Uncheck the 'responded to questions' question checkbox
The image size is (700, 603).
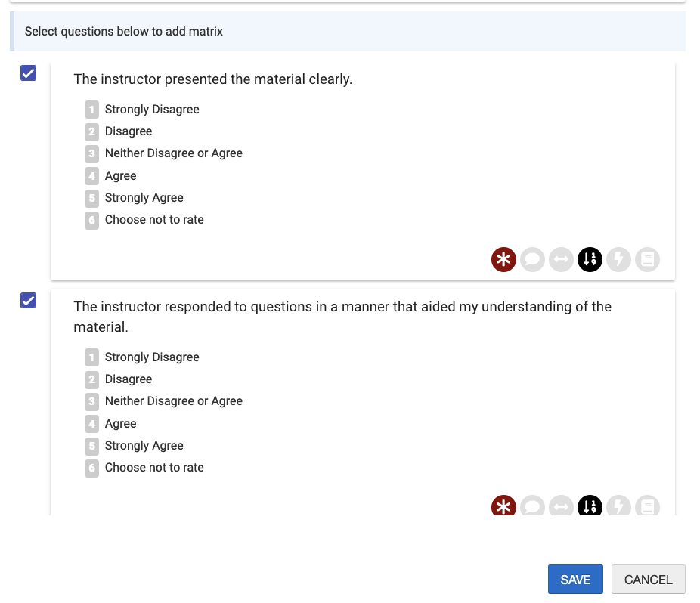point(28,301)
